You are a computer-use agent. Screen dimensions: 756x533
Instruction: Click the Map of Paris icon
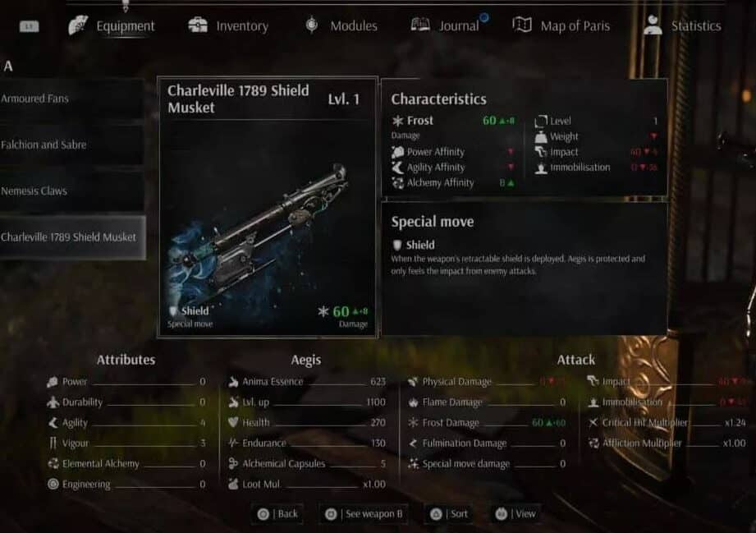coord(522,25)
